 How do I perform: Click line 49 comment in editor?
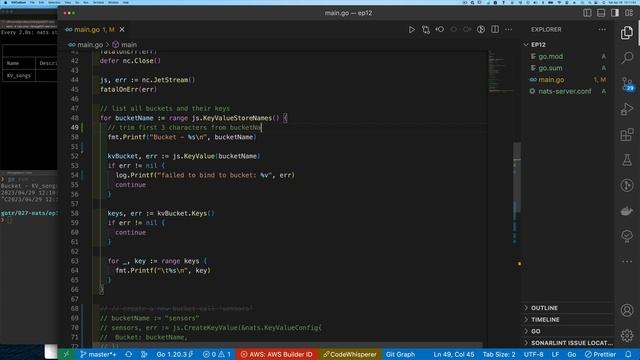[x=184, y=127]
